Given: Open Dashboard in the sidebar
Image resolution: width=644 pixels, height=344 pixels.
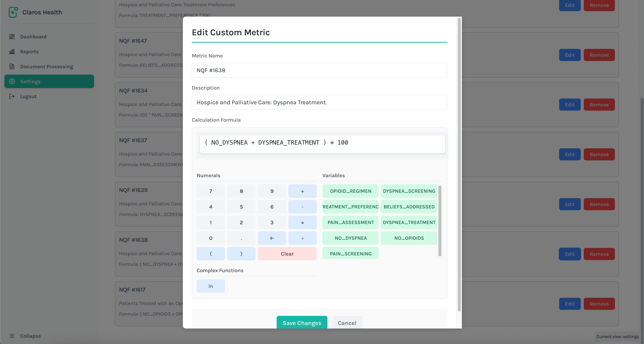Looking at the screenshot, I should [49, 37].
